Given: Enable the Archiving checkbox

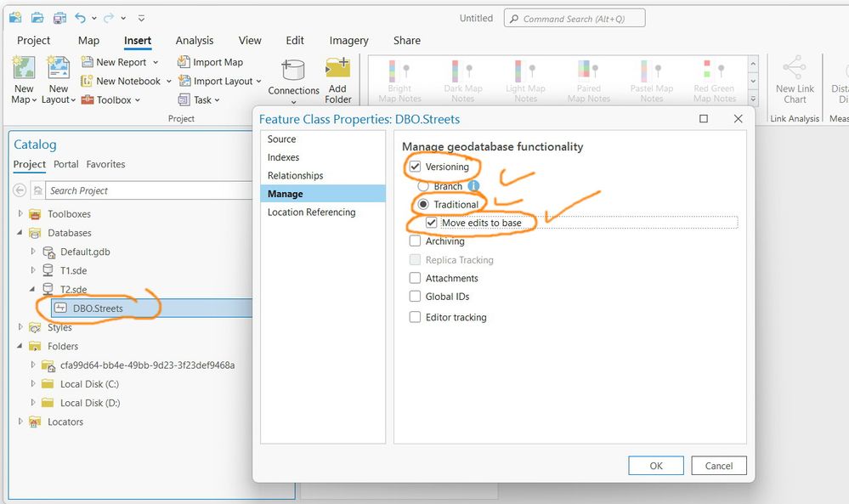Looking at the screenshot, I should (415, 241).
